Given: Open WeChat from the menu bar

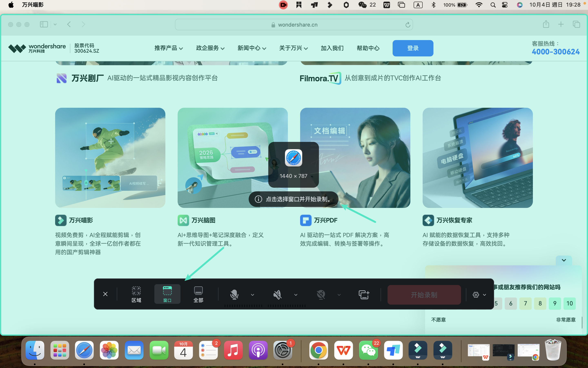Looking at the screenshot, I should pyautogui.click(x=363, y=5).
